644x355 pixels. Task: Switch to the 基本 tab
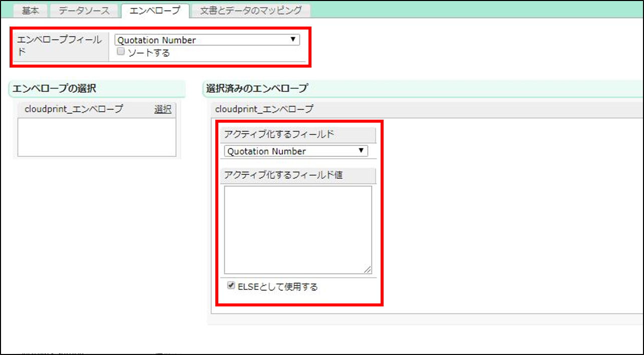click(30, 11)
